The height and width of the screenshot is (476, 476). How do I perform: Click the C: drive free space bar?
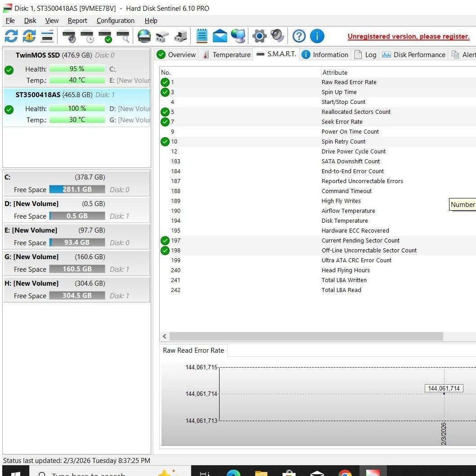click(77, 189)
